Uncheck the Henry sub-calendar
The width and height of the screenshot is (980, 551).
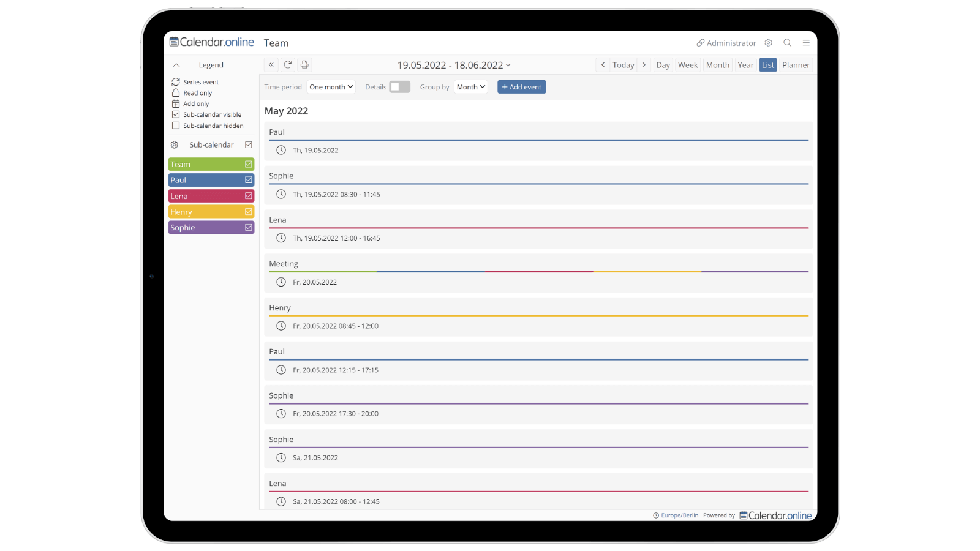click(249, 212)
